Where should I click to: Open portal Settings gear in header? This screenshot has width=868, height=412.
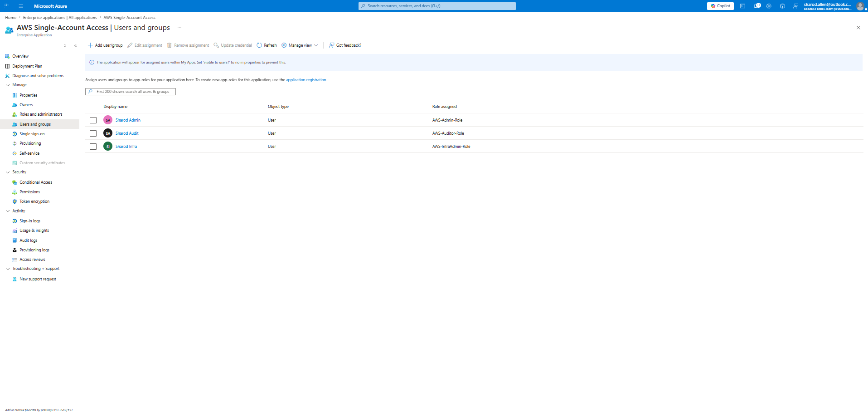(x=769, y=6)
